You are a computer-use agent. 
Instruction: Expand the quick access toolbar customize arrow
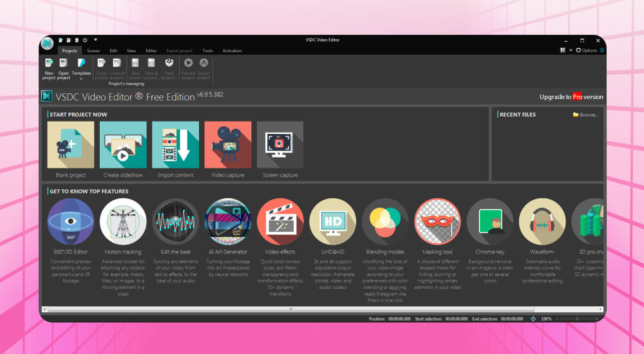click(x=95, y=40)
